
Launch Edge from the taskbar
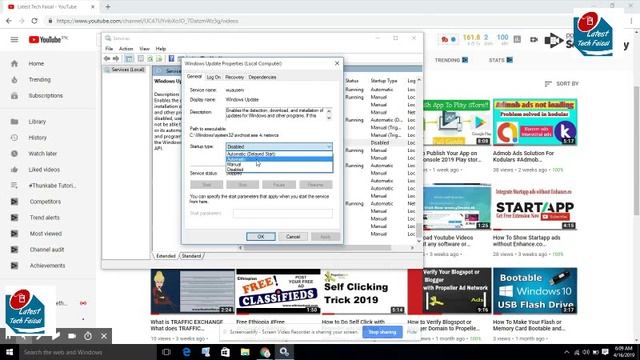186,352
